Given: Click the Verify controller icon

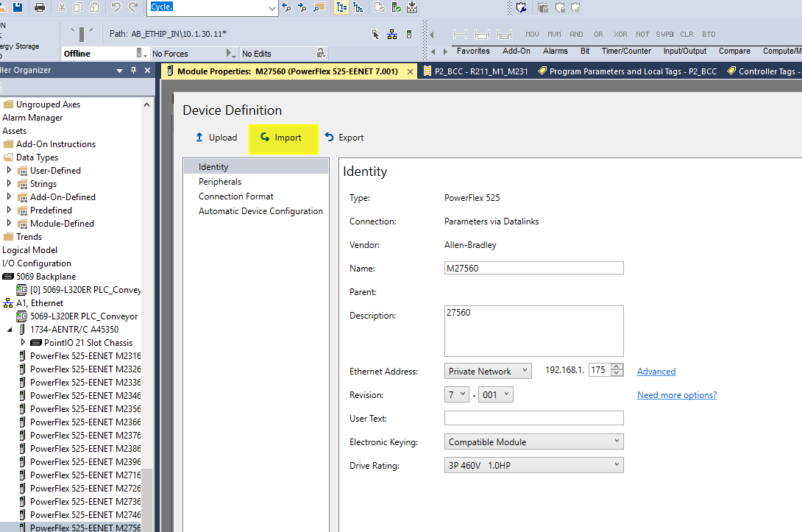Looking at the screenshot, I should (x=397, y=7).
